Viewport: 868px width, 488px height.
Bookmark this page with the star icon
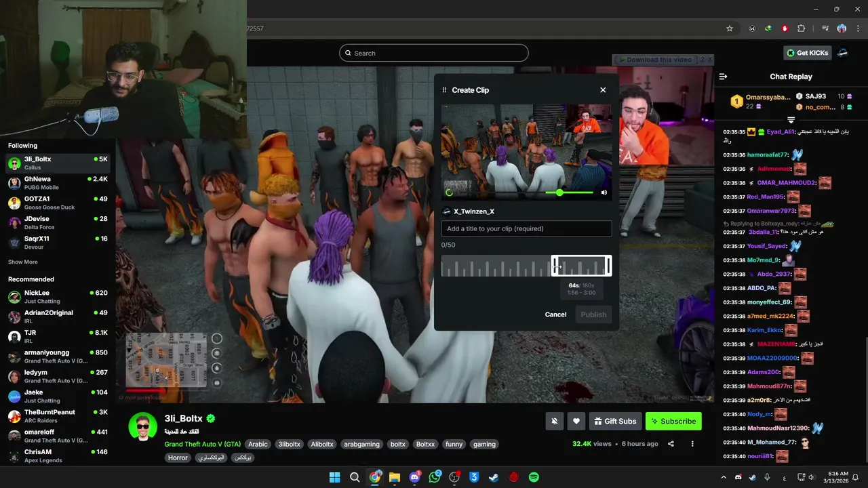click(730, 28)
